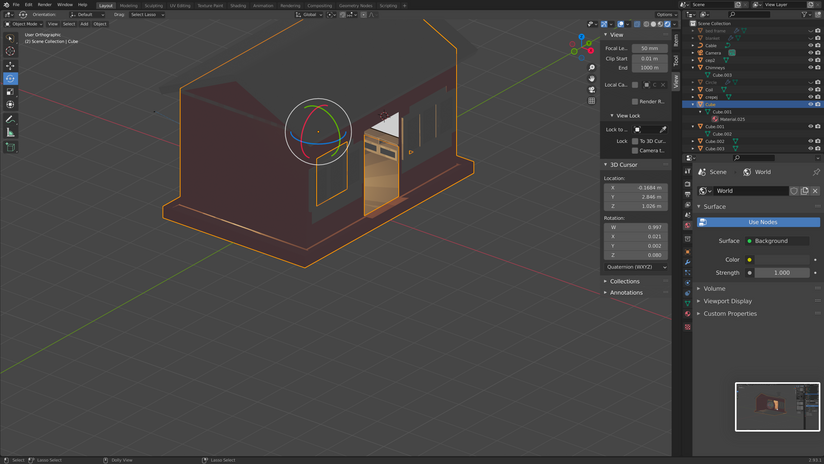Open the Drag Select Lasso dropdown

147,15
